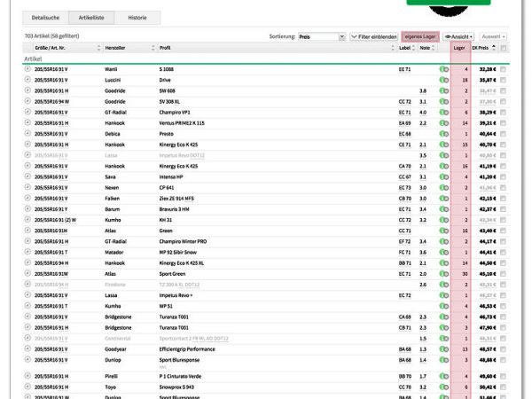Click '703 Artikel (58 gefiltert)' count text
Viewport: 532px width, 399px height.
coord(51,36)
